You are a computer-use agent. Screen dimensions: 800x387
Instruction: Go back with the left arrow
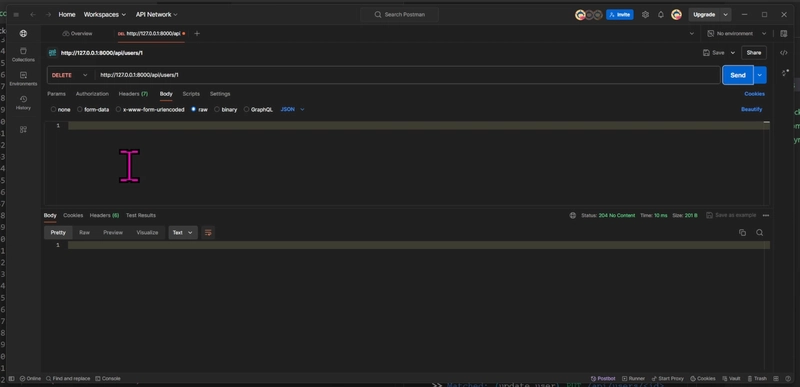pos(33,15)
